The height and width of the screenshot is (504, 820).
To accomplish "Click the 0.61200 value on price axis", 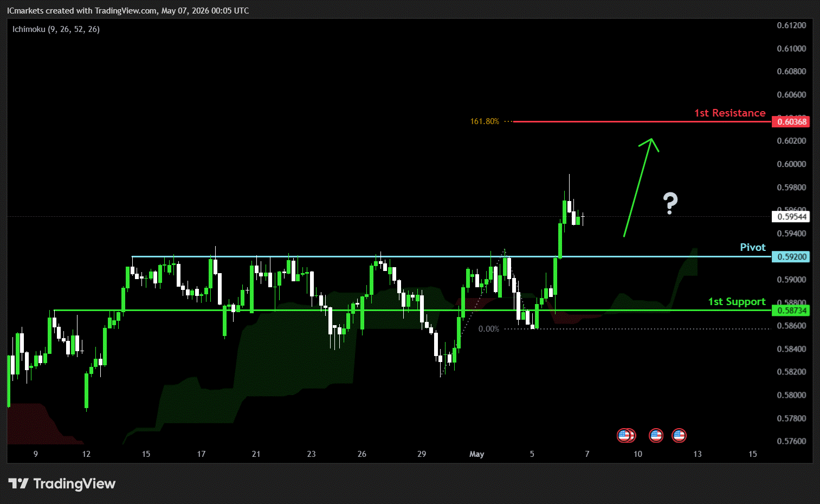I will (x=791, y=25).
